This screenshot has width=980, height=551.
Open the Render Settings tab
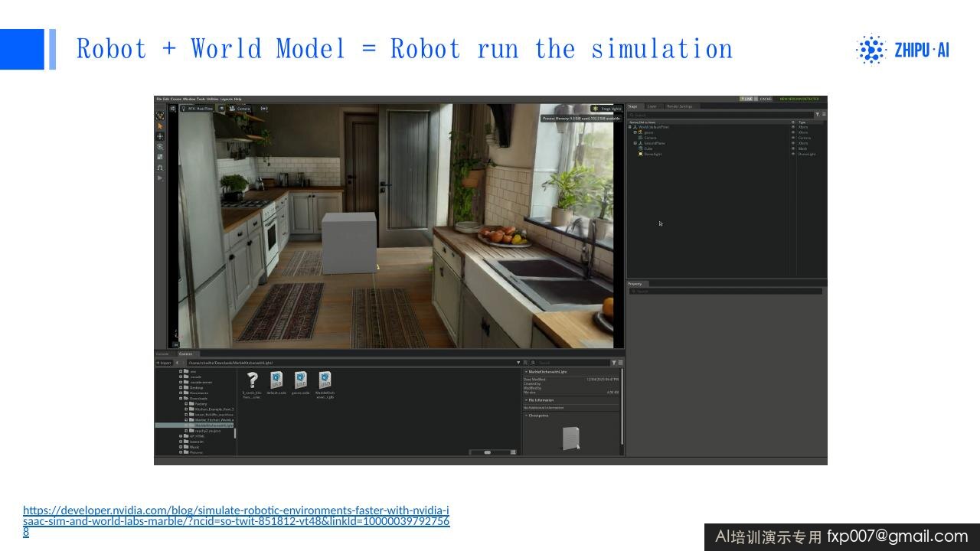point(680,106)
